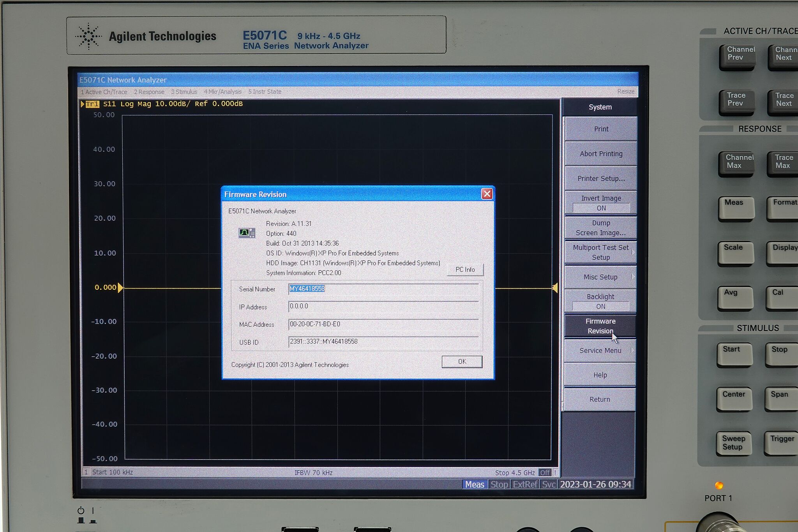The width and height of the screenshot is (798, 532).
Task: Click the Return softkey
Action: [x=600, y=399]
